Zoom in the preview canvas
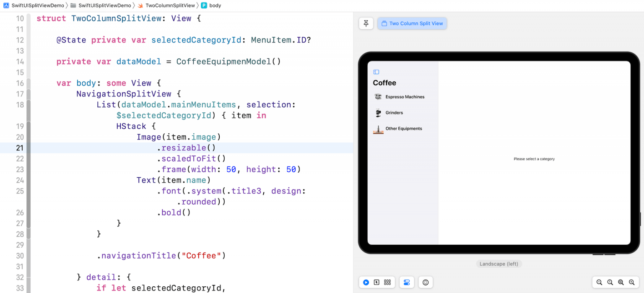This screenshot has height=293, width=644. (631, 283)
